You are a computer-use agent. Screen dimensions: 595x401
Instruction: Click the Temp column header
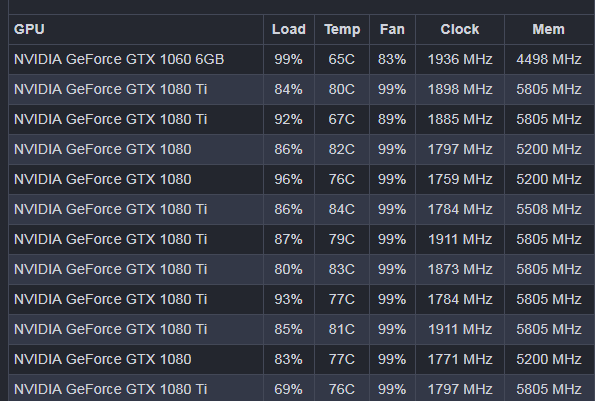click(x=342, y=29)
